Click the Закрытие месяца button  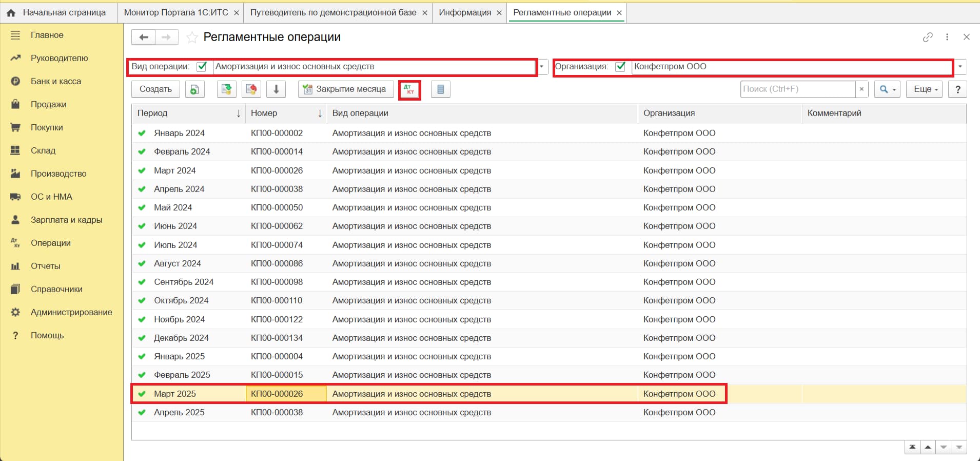345,89
